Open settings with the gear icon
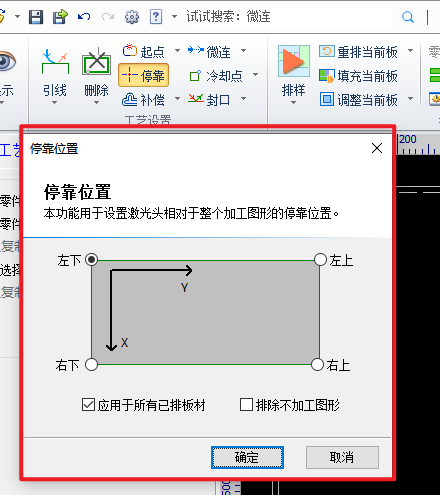This screenshot has height=495, width=440. tap(132, 17)
